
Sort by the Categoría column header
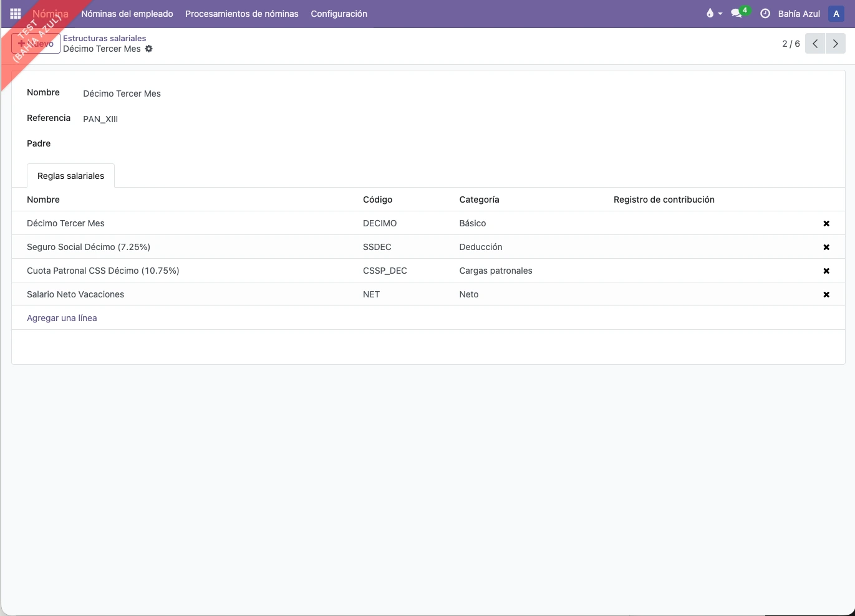tap(479, 200)
